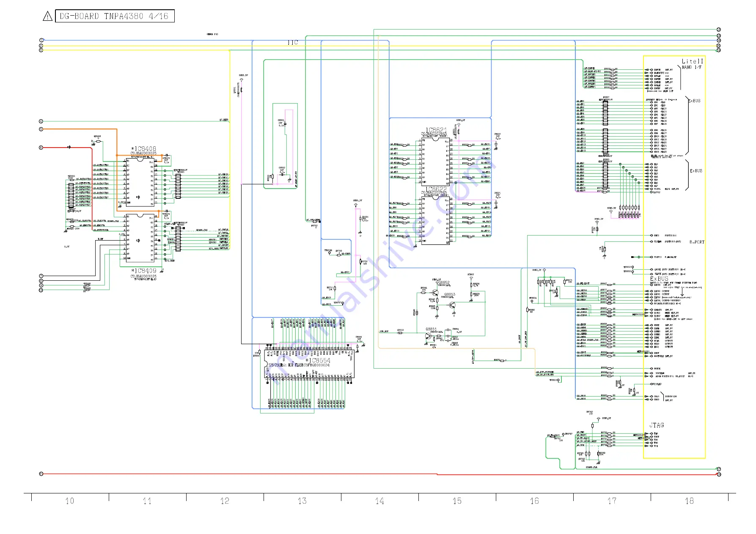The image size is (756, 534).
Task: Click column number 17 on bottom ruler
Action: [x=612, y=501]
